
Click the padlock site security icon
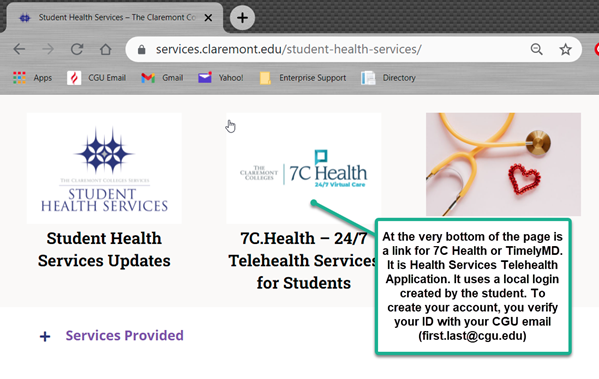(x=142, y=50)
